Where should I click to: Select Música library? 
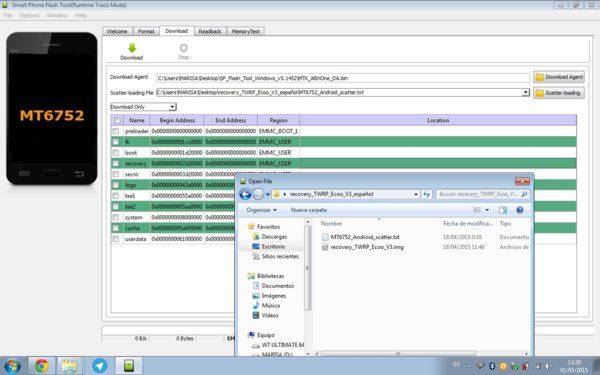[266, 305]
